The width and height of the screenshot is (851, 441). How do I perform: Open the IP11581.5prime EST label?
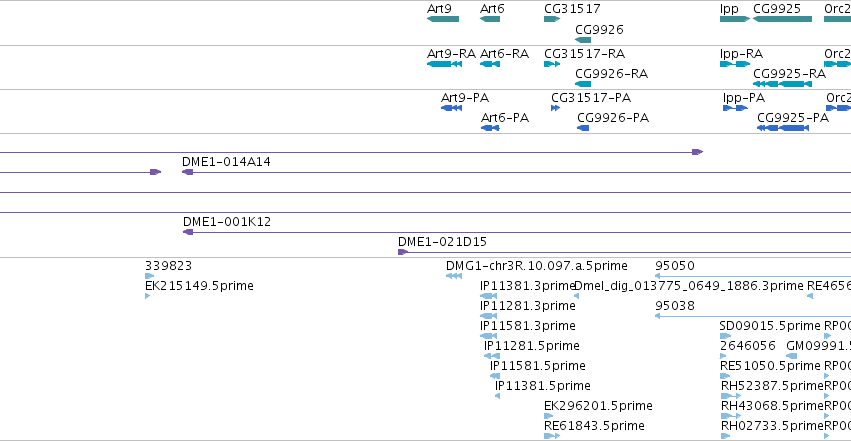tap(537, 366)
